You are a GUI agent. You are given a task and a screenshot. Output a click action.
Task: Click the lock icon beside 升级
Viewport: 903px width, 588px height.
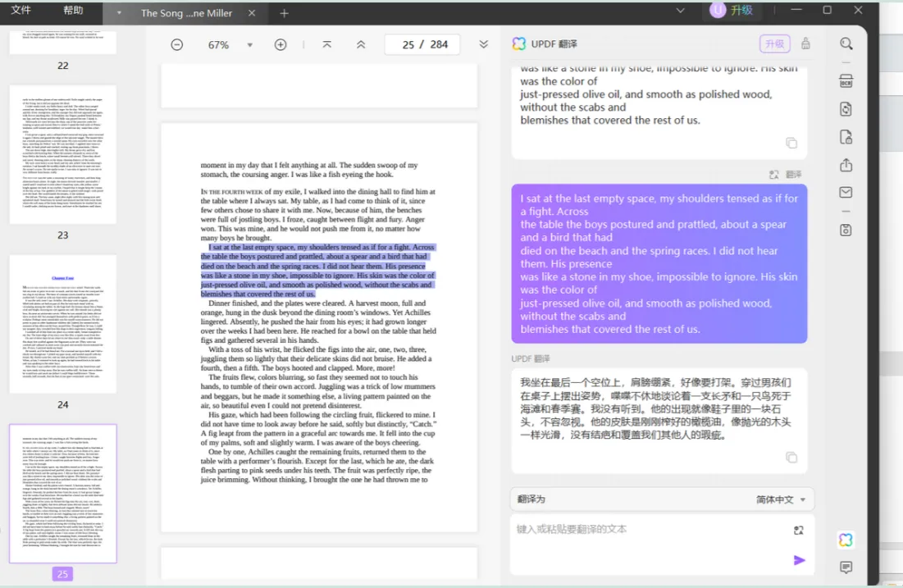[805, 43]
